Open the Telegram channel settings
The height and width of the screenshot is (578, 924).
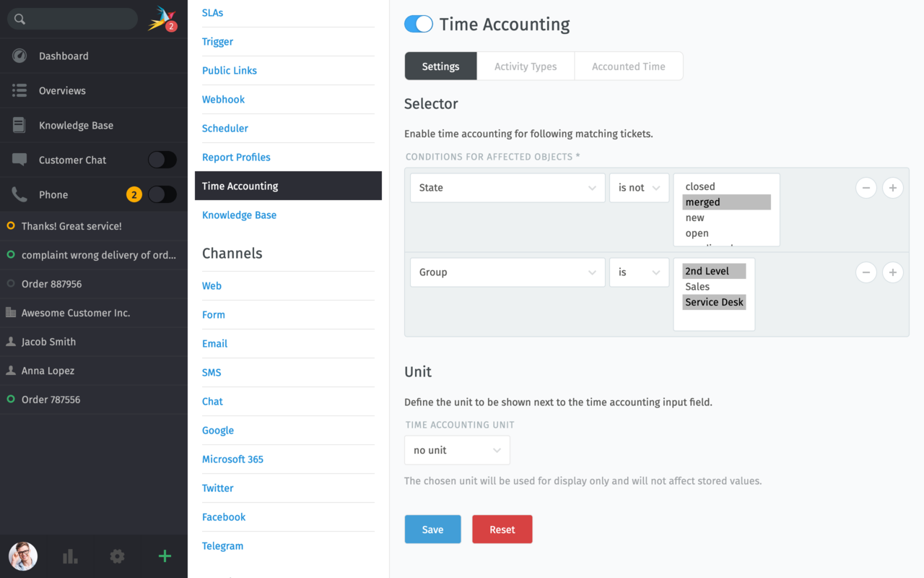point(222,545)
